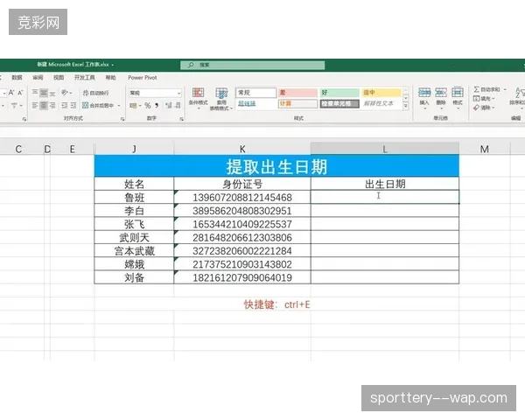Switch to the 数据 ribbon tab
The height and width of the screenshot is (420, 525).
[x=17, y=77]
